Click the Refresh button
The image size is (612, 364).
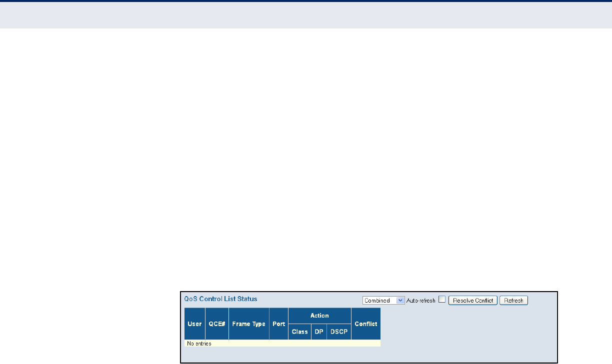[x=513, y=301]
